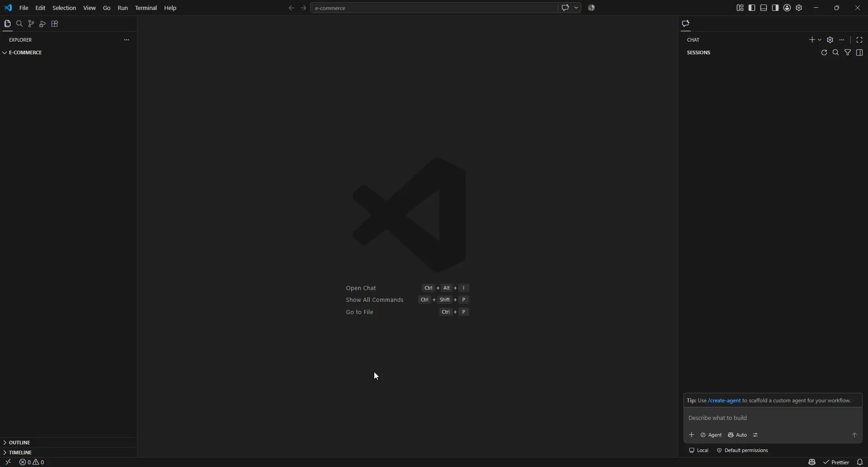Expand the TIMELINE section
The width and height of the screenshot is (868, 467).
[68, 453]
